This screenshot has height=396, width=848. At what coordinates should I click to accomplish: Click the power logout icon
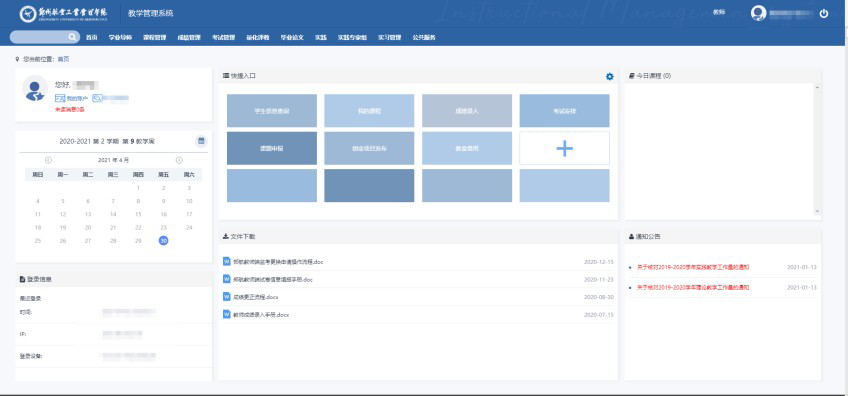coord(824,14)
